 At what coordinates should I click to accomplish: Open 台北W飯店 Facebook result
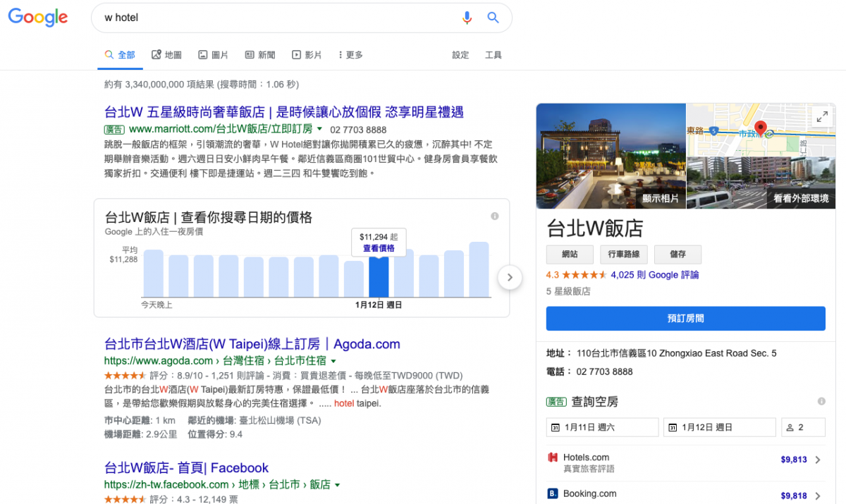coord(186,468)
